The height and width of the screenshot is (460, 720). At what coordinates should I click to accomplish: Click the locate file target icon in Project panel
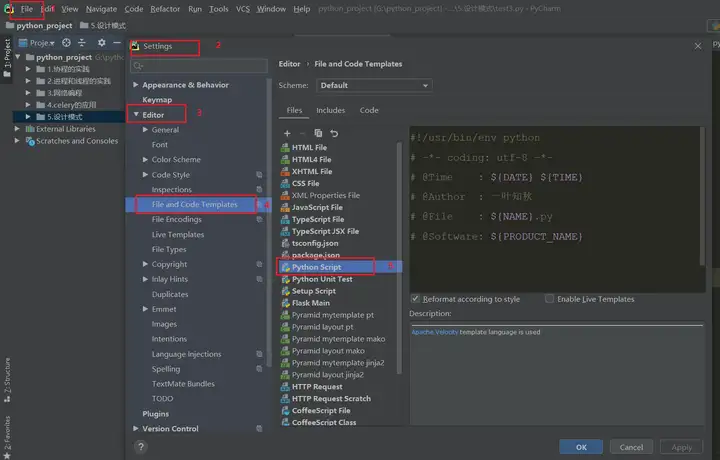[67, 43]
